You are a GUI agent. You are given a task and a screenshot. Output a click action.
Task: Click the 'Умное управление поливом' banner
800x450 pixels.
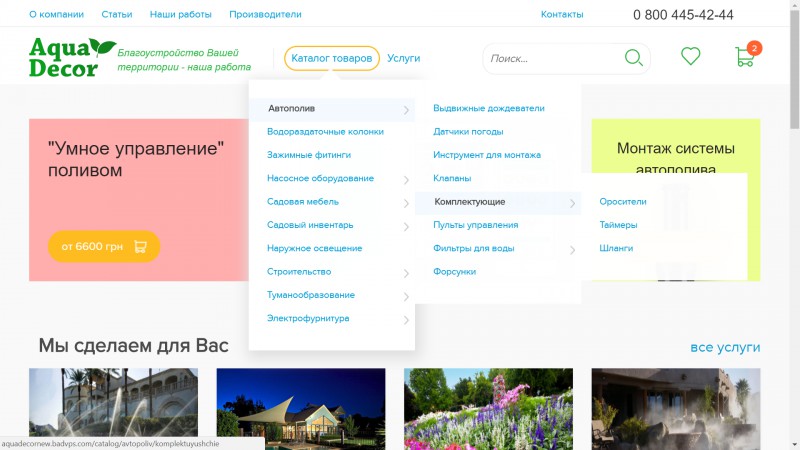point(139,200)
